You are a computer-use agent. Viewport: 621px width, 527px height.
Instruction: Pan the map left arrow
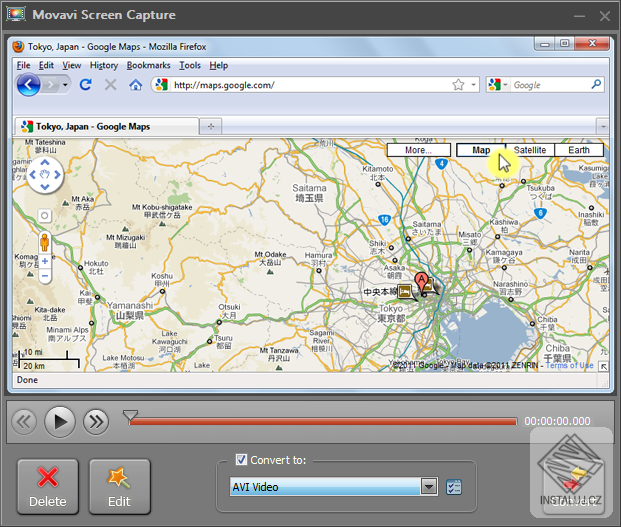coord(32,175)
